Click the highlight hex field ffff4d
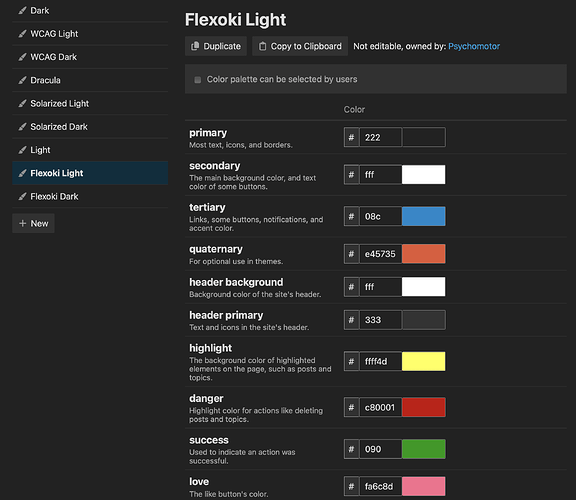576x500 pixels. (x=381, y=361)
